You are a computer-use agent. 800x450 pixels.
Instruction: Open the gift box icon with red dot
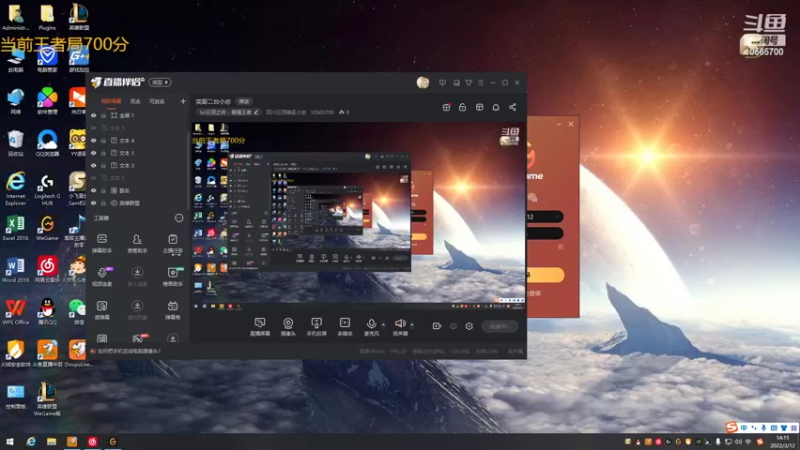pyautogui.click(x=446, y=107)
